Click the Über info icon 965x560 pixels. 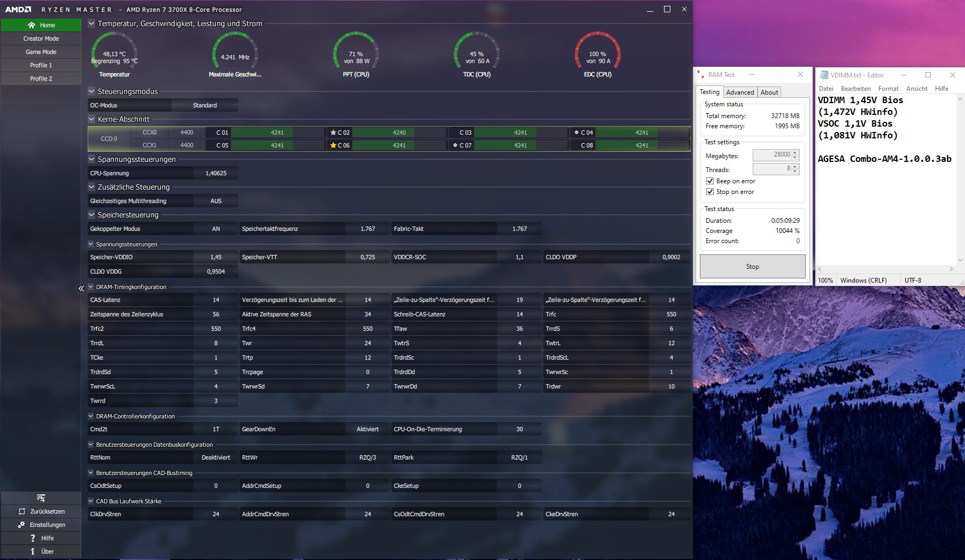point(33,551)
